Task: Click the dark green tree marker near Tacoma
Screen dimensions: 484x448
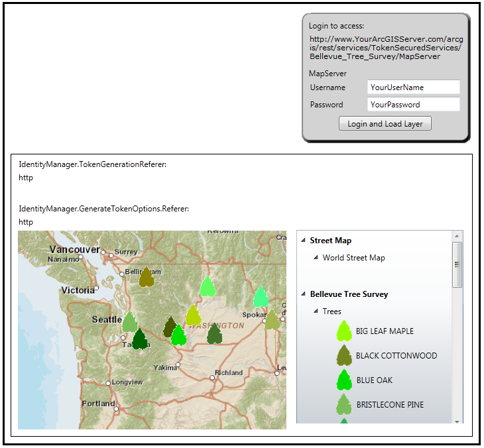Action: point(140,339)
